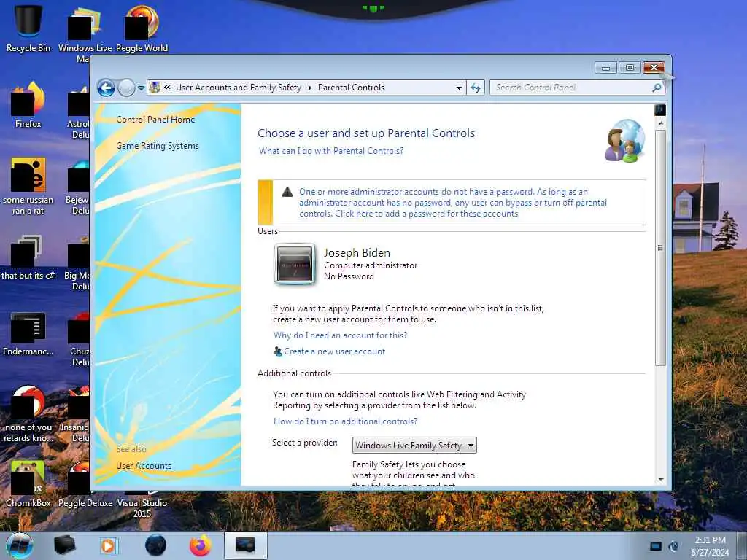This screenshot has width=747, height=560.
Task: Click the Joseph Biden user name
Action: pyautogui.click(x=357, y=253)
